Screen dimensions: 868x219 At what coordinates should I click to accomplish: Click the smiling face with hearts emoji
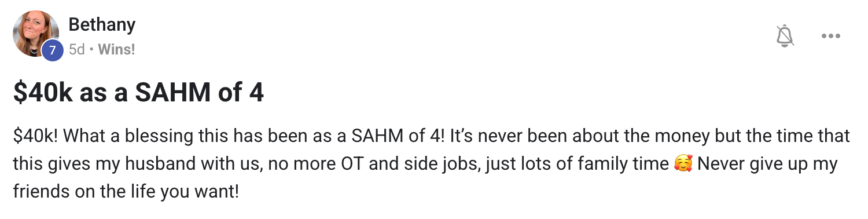[x=683, y=164]
